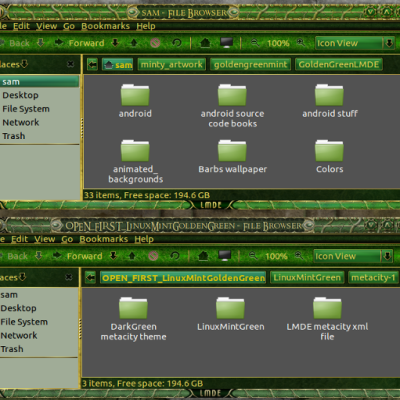Click minty_artwork path button
400x400 pixels.
(x=172, y=64)
